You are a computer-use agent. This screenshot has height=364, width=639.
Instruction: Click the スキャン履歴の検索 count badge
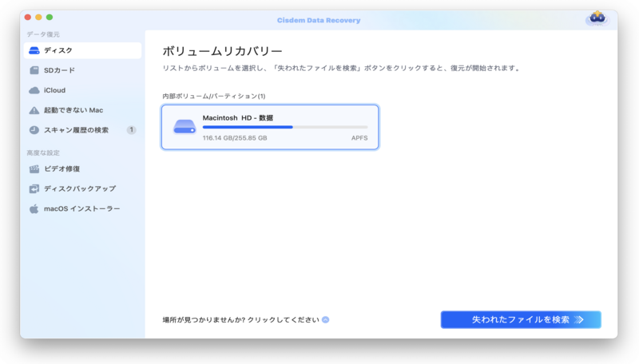(x=131, y=130)
